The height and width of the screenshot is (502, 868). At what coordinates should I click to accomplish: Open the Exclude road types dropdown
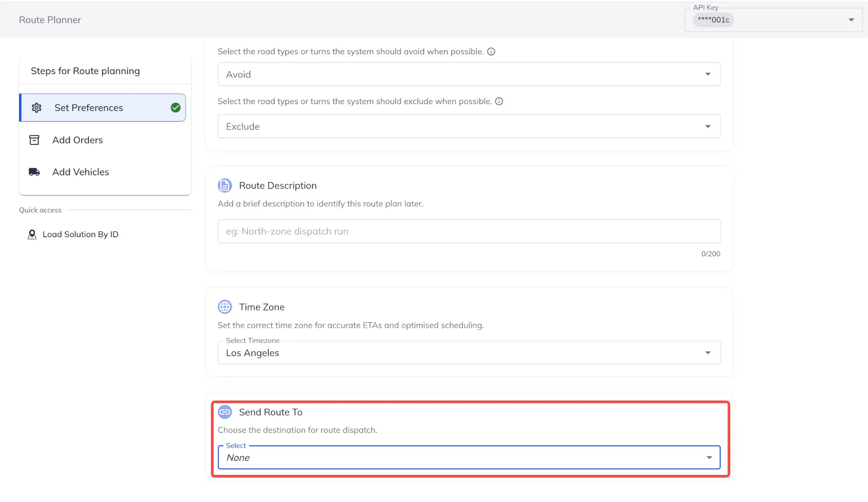(x=469, y=126)
